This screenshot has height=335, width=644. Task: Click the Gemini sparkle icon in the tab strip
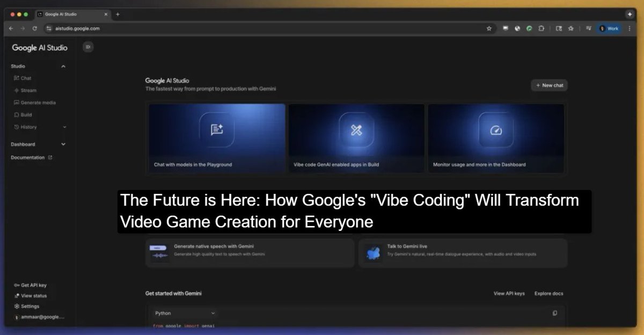pos(630,14)
